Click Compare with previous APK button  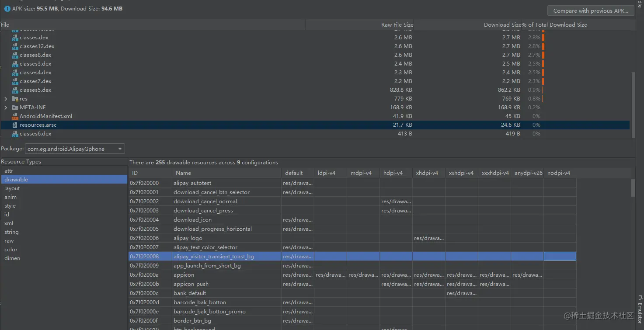[x=591, y=11]
